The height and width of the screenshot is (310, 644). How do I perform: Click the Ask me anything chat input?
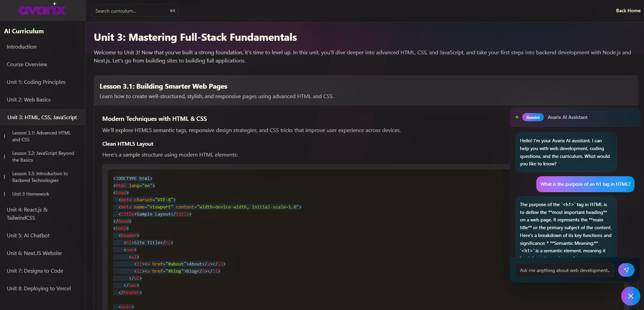tap(564, 270)
